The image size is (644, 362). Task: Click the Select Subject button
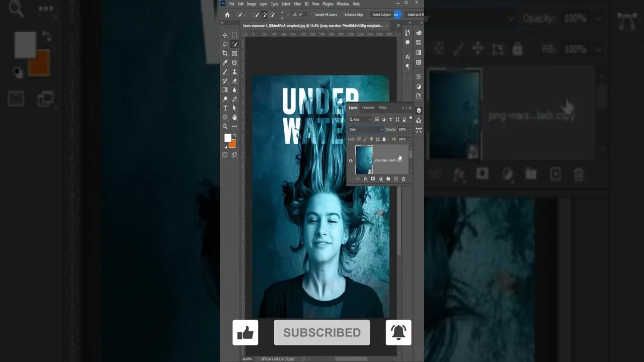(381, 15)
